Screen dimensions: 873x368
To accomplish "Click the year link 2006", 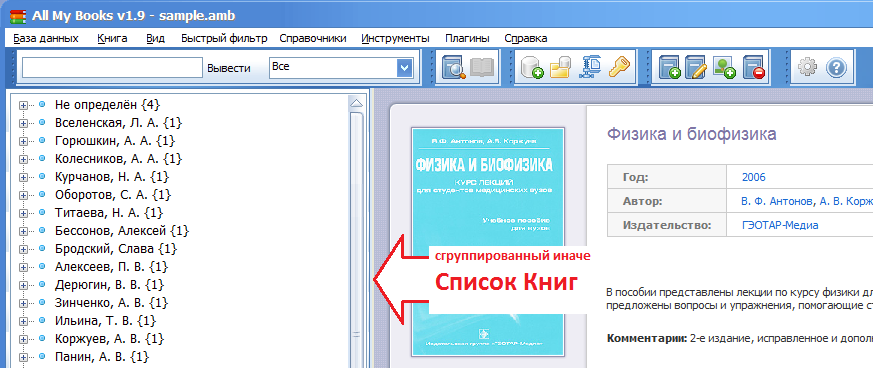I will tap(753, 178).
